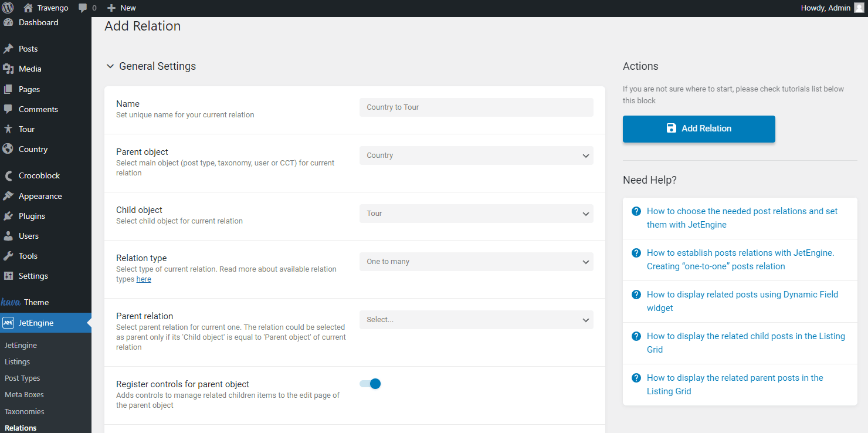Click the New button in admin bar

coord(121,8)
